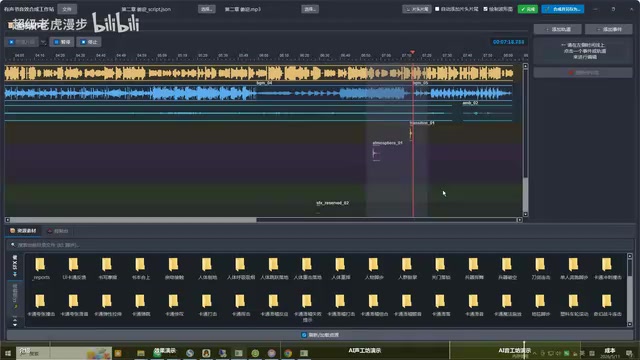Click timeline horizontal scrollbar right arrow

520,220
